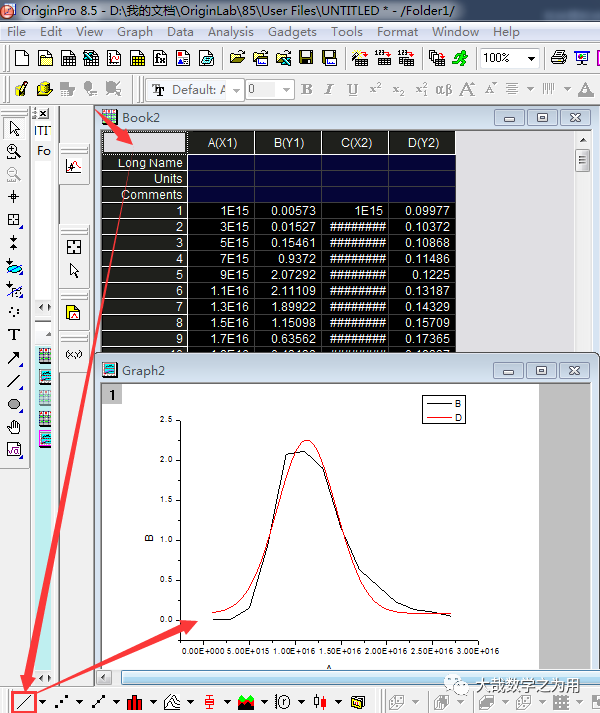Select column header D(Y2)
Image resolution: width=600 pixels, height=713 pixels.
(x=422, y=143)
